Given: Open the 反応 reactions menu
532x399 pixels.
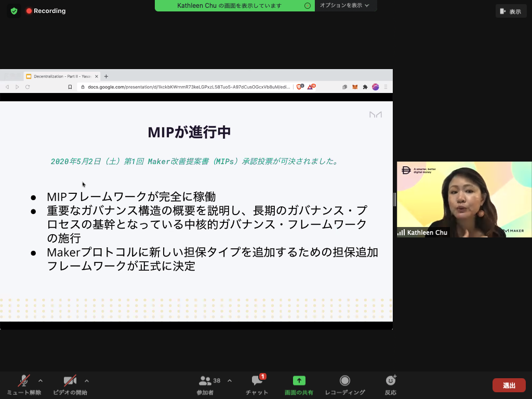Looking at the screenshot, I should click(x=391, y=385).
